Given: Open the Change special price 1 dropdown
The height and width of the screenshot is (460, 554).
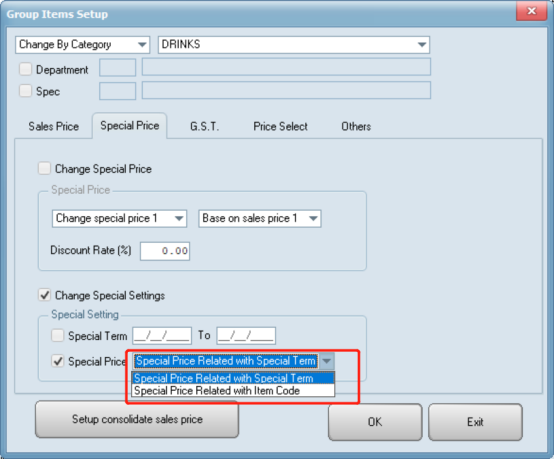Looking at the screenshot, I should click(x=119, y=219).
